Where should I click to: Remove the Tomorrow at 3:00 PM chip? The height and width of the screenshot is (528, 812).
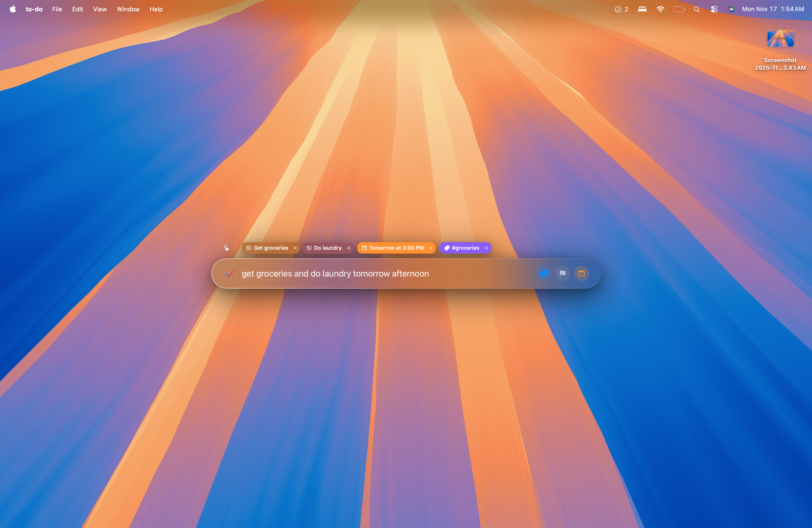[430, 248]
